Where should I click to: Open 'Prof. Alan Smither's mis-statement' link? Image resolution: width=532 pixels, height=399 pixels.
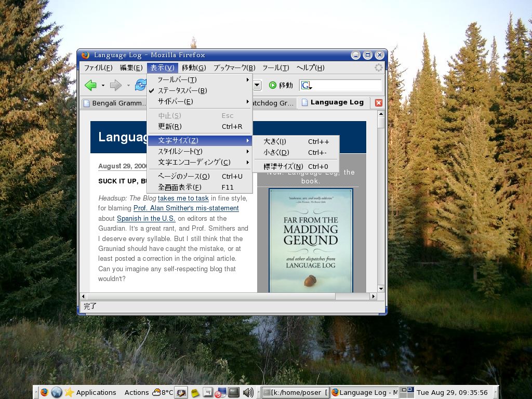tap(187, 208)
